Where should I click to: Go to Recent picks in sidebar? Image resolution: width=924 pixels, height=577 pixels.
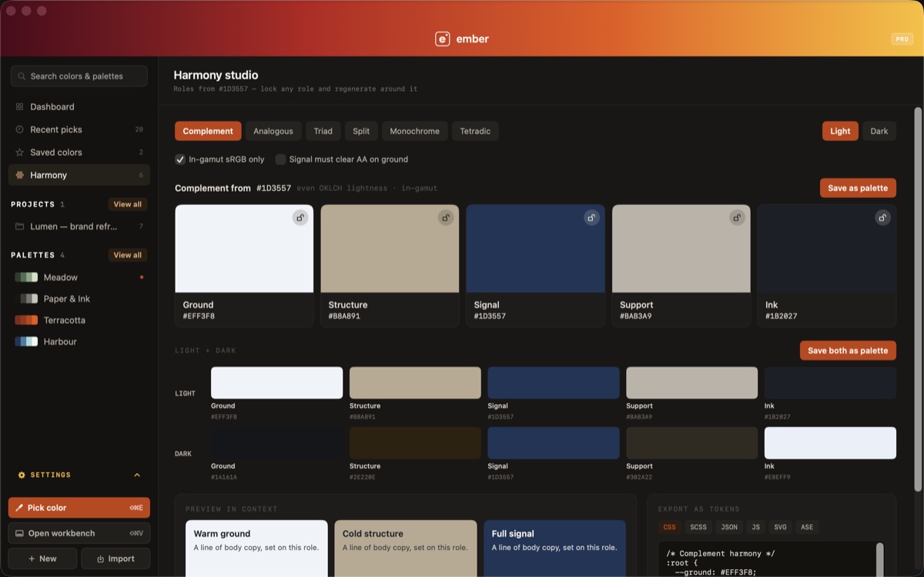[79, 129]
